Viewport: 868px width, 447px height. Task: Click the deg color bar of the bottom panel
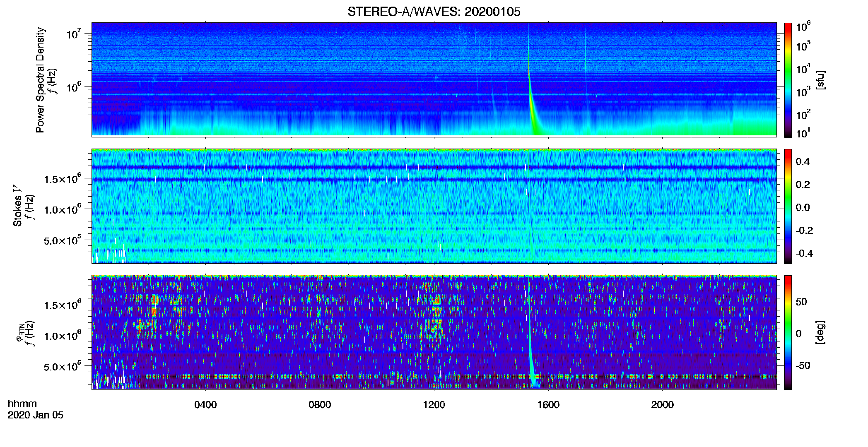pyautogui.click(x=788, y=332)
